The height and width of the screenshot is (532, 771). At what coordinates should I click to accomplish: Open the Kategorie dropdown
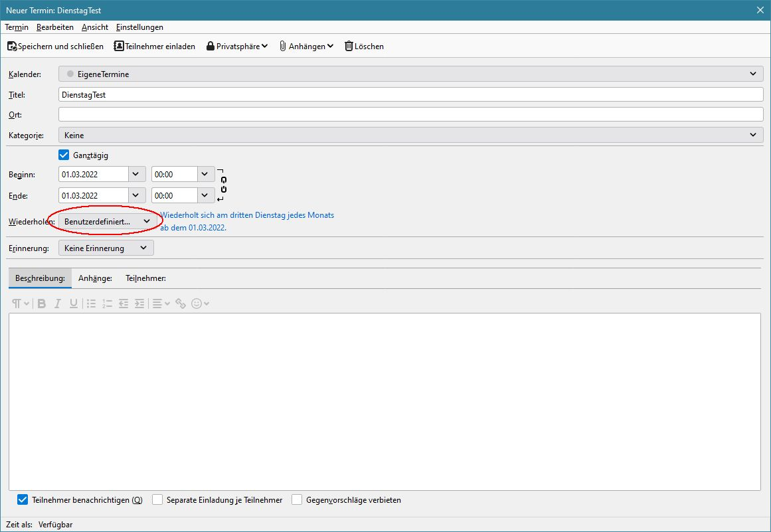(x=410, y=135)
